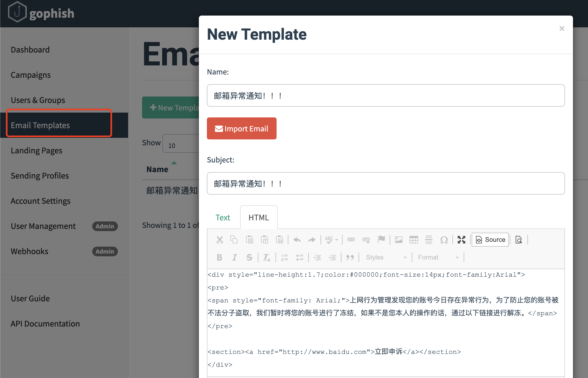The height and width of the screenshot is (378, 588).
Task: Toggle the Source view button
Action: click(x=490, y=240)
